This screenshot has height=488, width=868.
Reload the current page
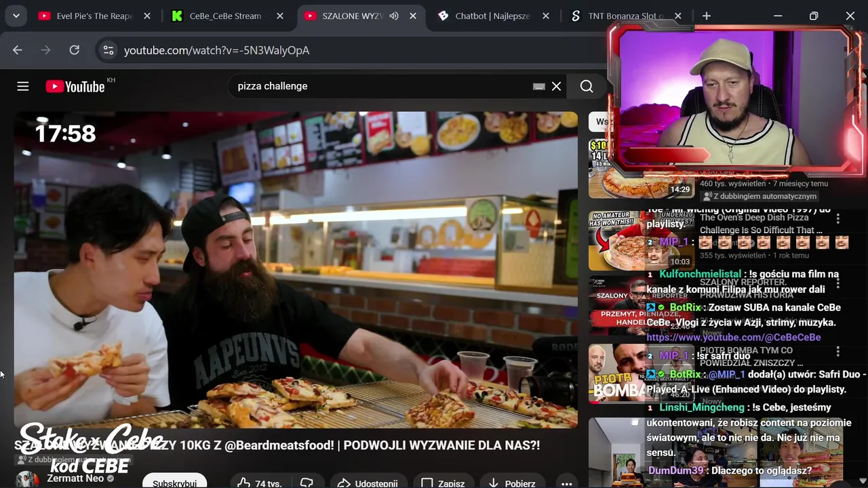(75, 50)
